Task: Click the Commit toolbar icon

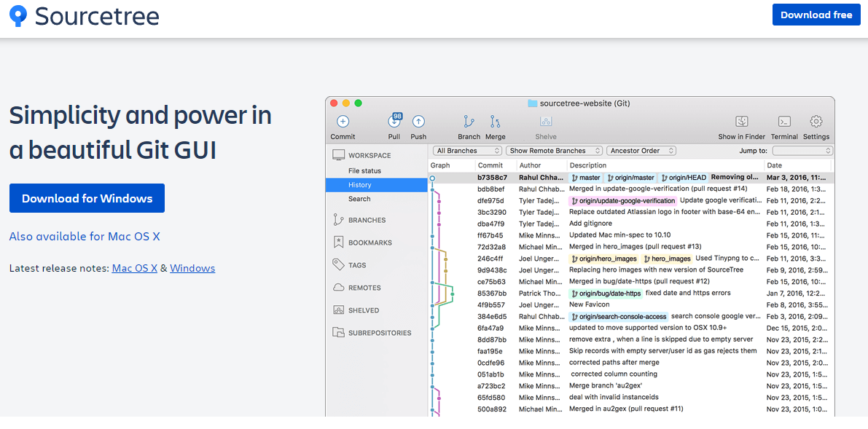Action: pyautogui.click(x=343, y=122)
